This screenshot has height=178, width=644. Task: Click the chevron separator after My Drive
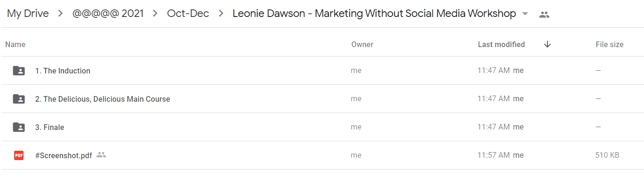(60, 14)
